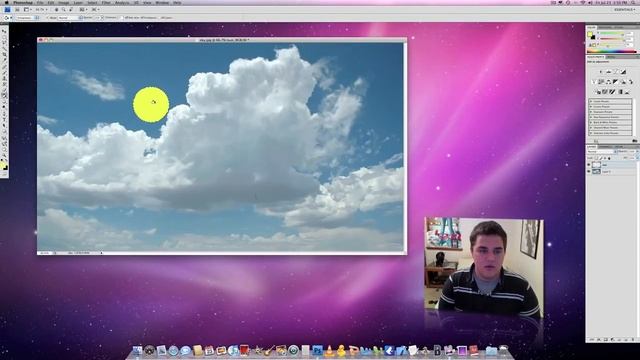Open the Layer menu

pos(78,2)
